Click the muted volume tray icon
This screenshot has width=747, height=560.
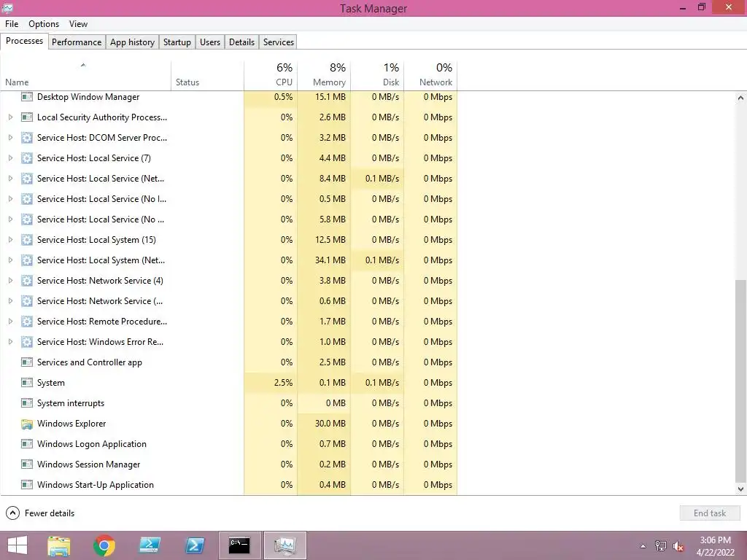(x=678, y=546)
